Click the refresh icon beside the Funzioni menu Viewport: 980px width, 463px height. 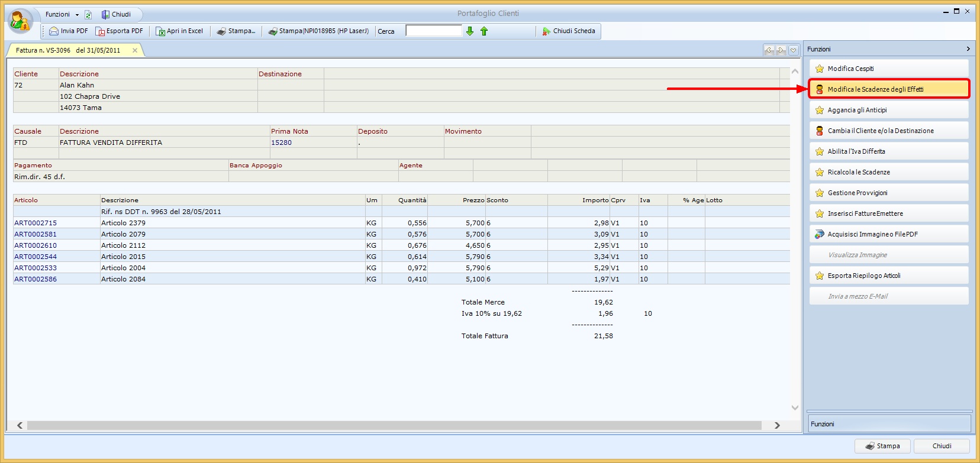point(88,15)
